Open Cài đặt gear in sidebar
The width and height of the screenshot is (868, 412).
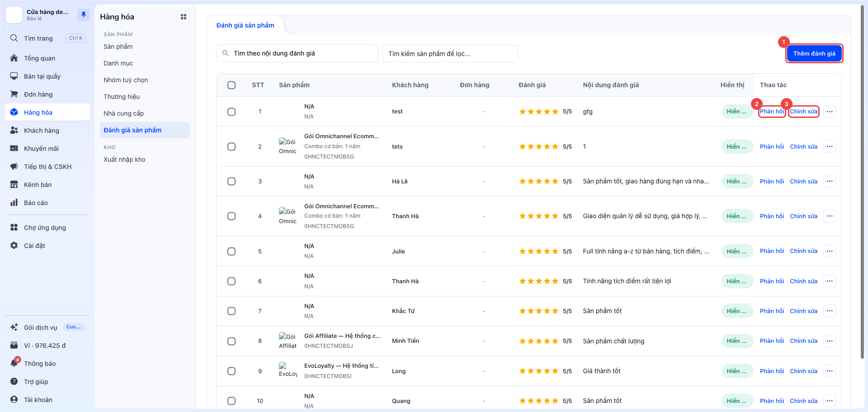(x=14, y=246)
